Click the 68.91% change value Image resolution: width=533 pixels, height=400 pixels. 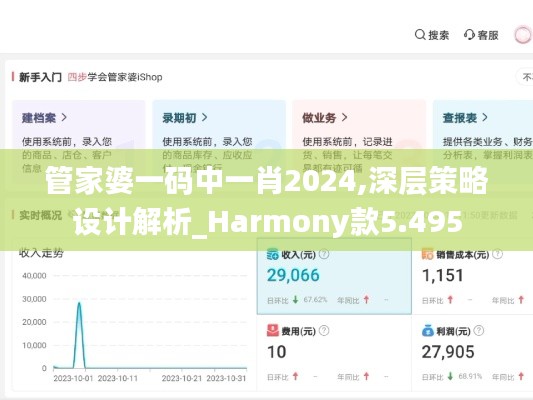(470, 377)
